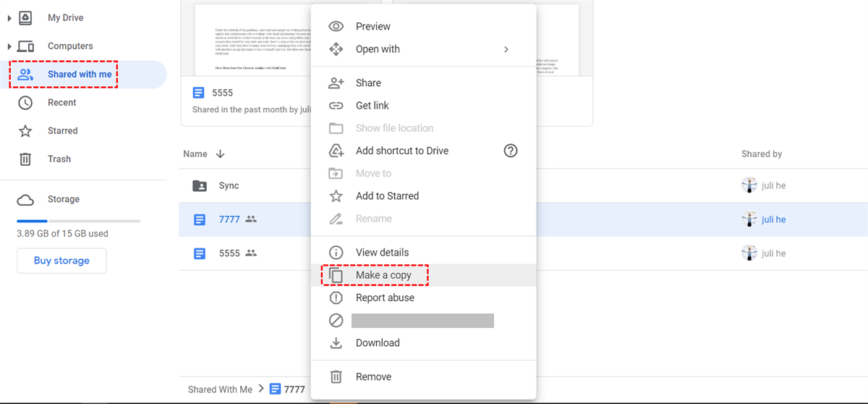Go to Trash in sidebar

point(59,159)
